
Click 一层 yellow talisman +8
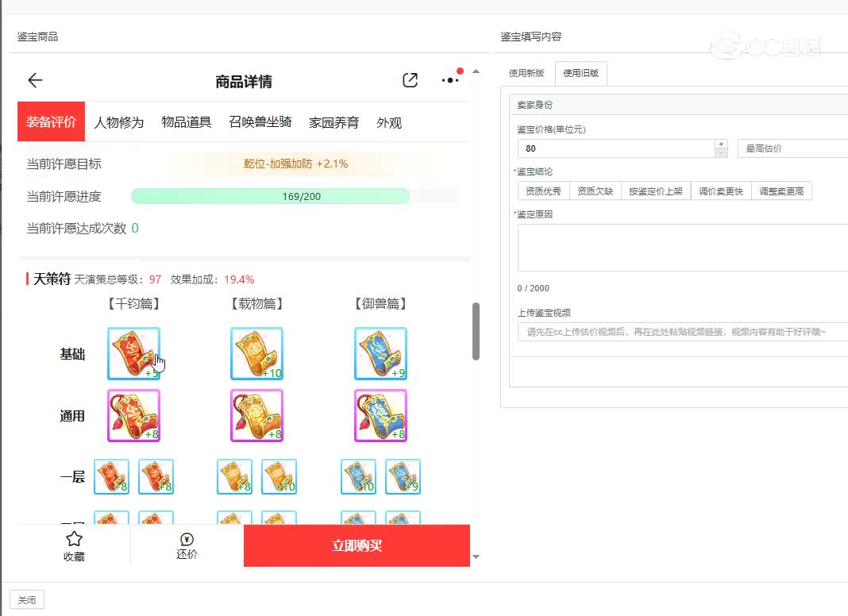(x=234, y=476)
